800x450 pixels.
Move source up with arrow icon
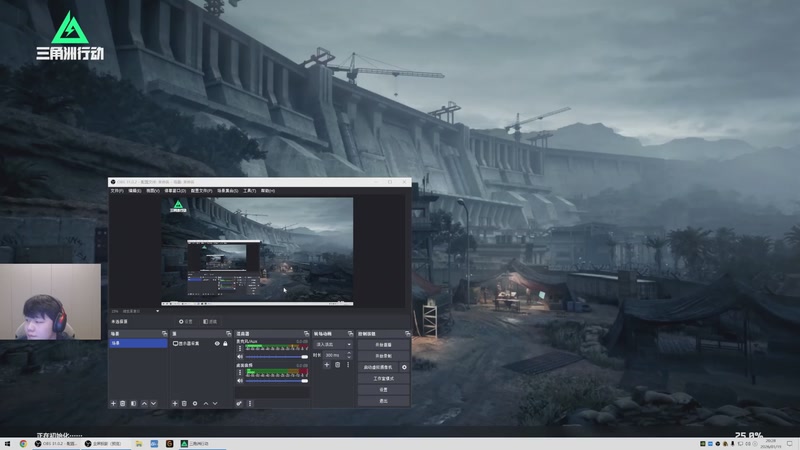(x=206, y=404)
